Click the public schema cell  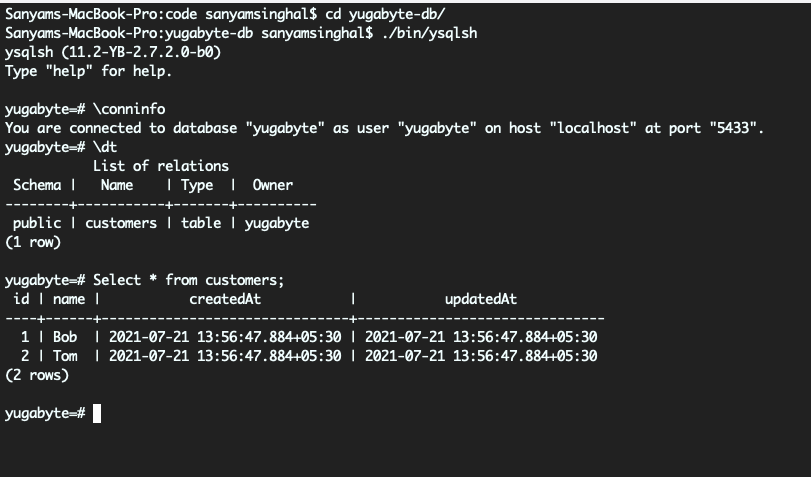[x=37, y=223]
